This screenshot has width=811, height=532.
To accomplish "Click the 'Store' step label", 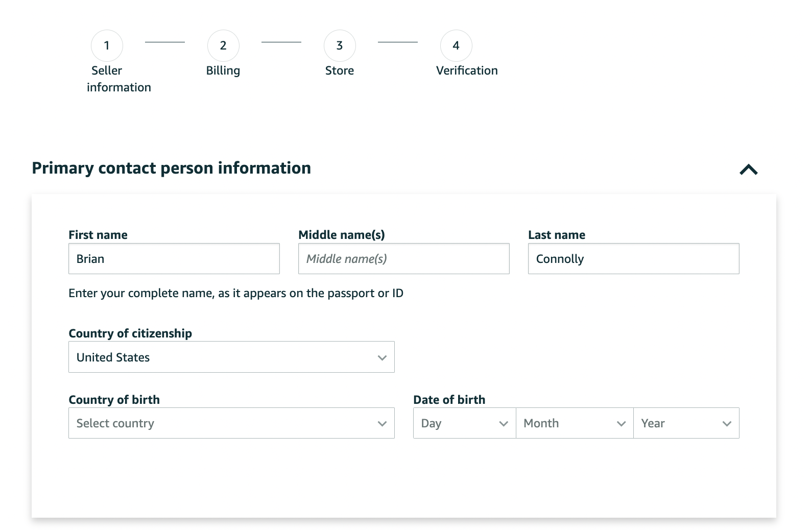I will [340, 70].
